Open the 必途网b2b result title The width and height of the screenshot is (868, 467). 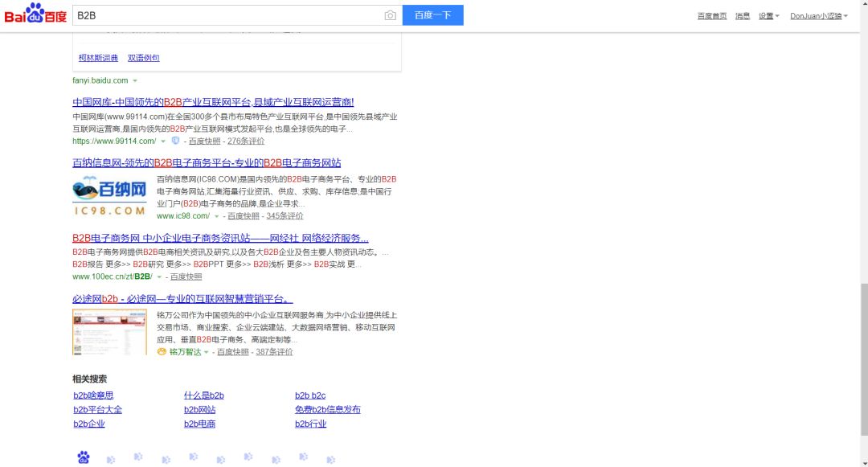click(182, 299)
